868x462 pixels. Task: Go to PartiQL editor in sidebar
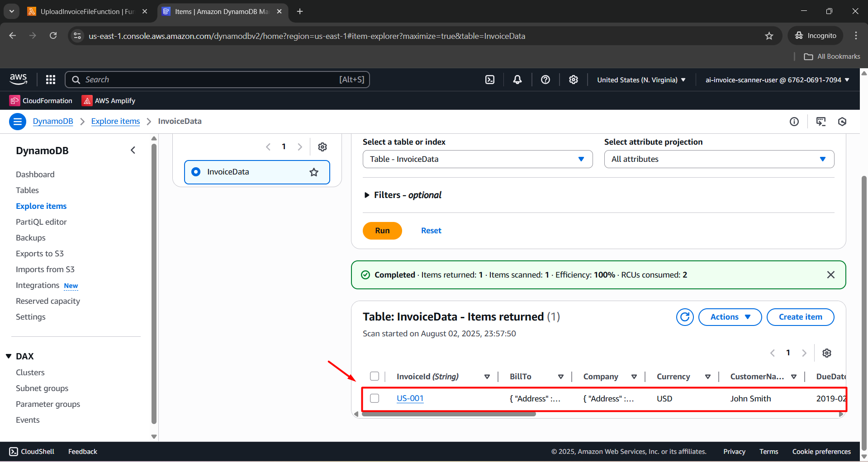[x=41, y=222]
